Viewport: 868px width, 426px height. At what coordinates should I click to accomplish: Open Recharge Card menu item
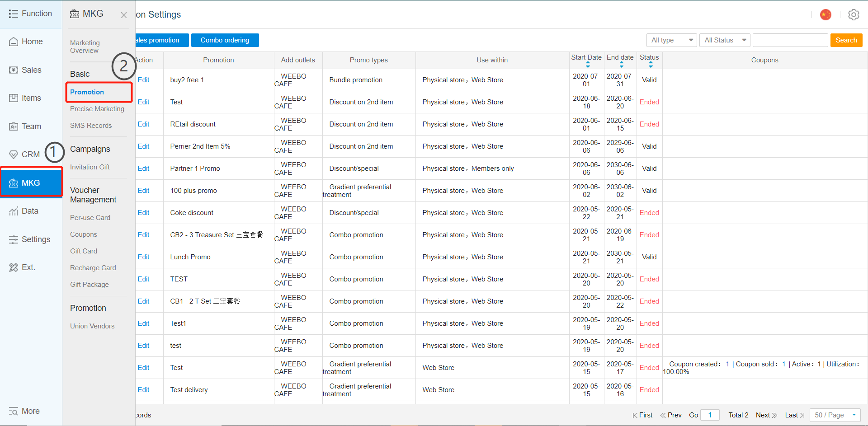tap(93, 268)
